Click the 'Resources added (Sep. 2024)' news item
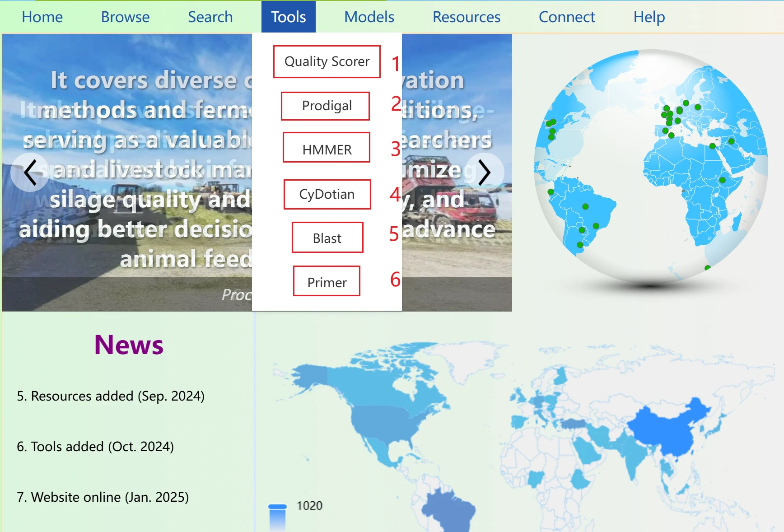 (111, 396)
